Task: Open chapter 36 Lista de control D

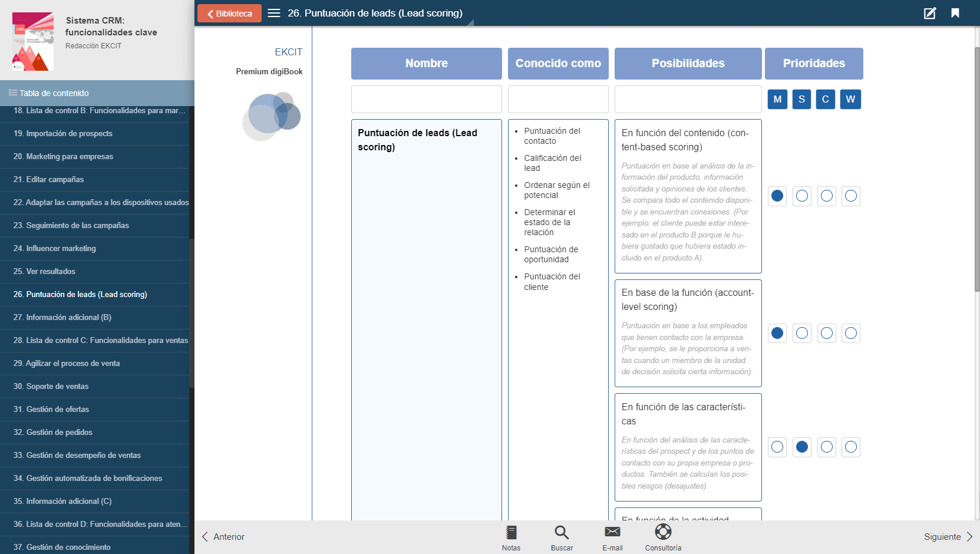Action: 94,525
